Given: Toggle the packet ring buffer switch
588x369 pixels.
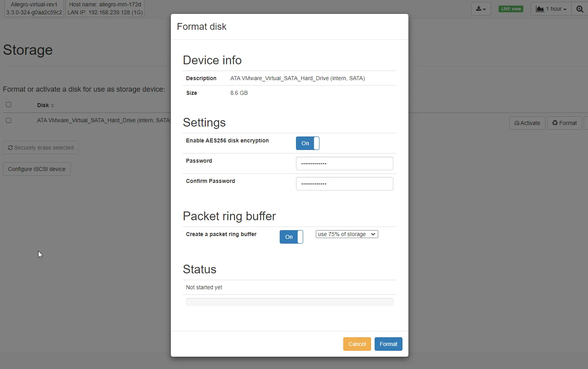Looking at the screenshot, I should [x=291, y=237].
